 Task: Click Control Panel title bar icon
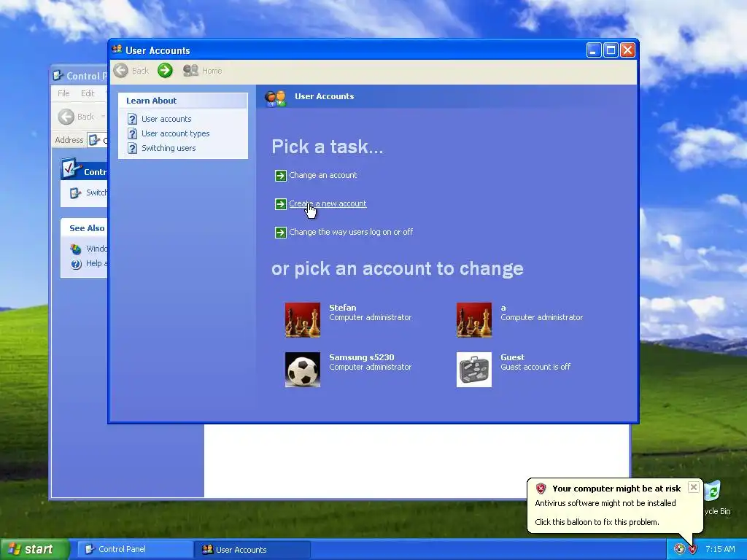click(x=58, y=75)
